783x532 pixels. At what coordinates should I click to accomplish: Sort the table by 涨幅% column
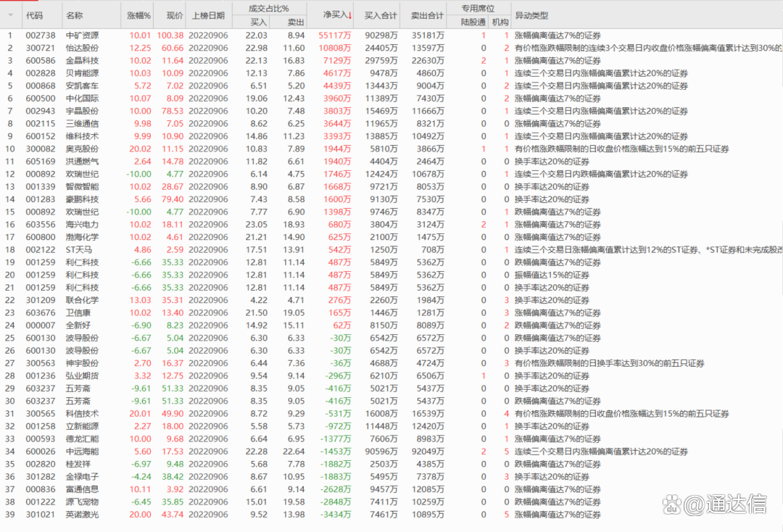[x=138, y=15]
